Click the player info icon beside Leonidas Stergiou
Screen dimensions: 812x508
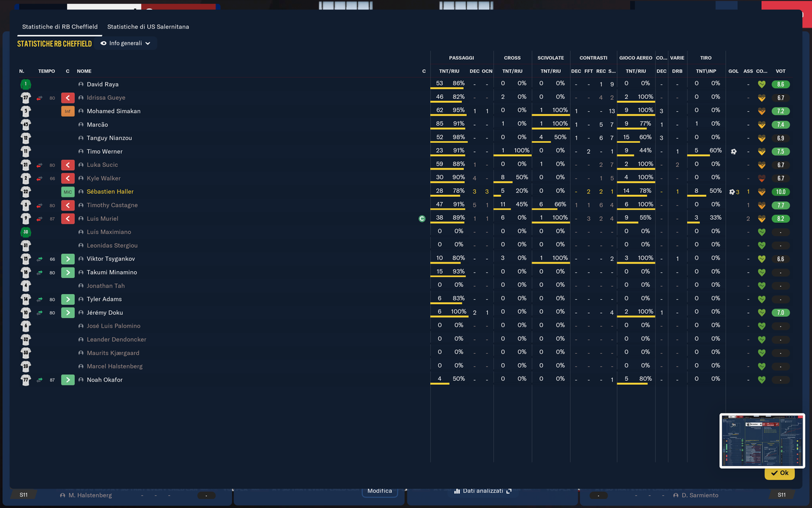pos(81,246)
